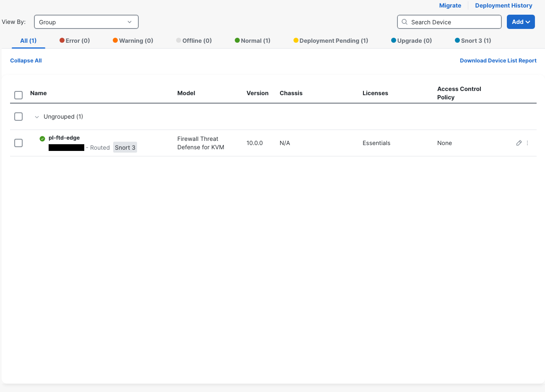This screenshot has height=392, width=545.
Task: Click the Migrate link
Action: 450,5
